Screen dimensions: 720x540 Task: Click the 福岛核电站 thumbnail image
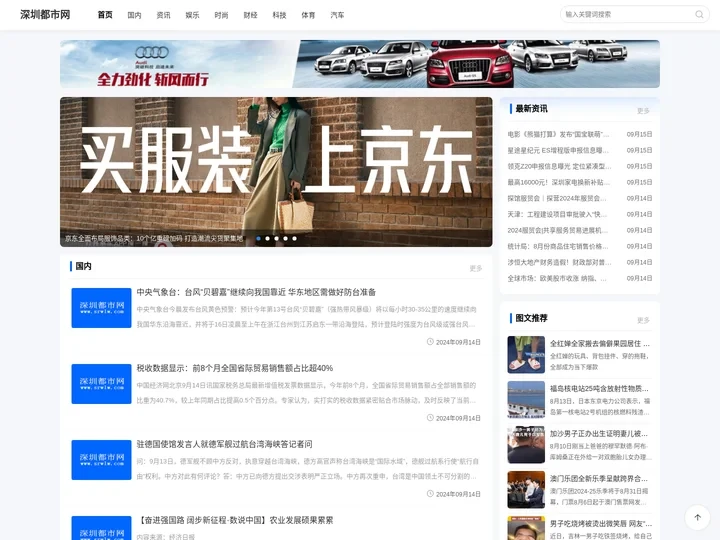coord(526,399)
